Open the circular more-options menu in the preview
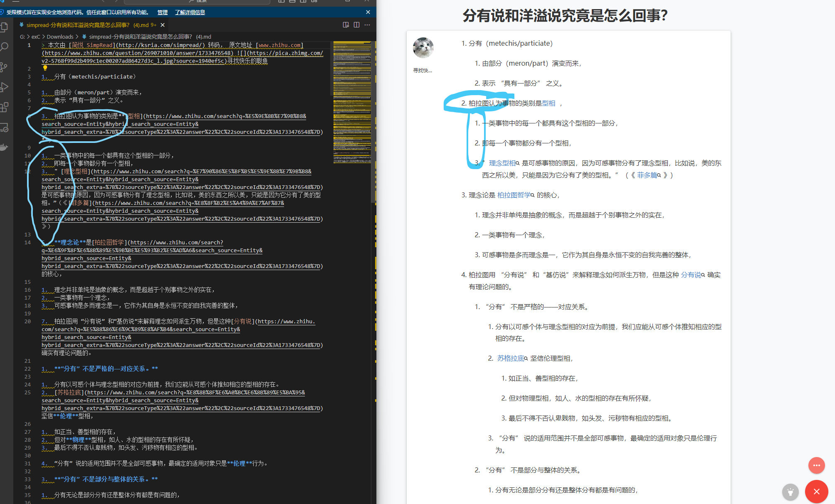Viewport: 835px width, 504px height. pos(816,465)
